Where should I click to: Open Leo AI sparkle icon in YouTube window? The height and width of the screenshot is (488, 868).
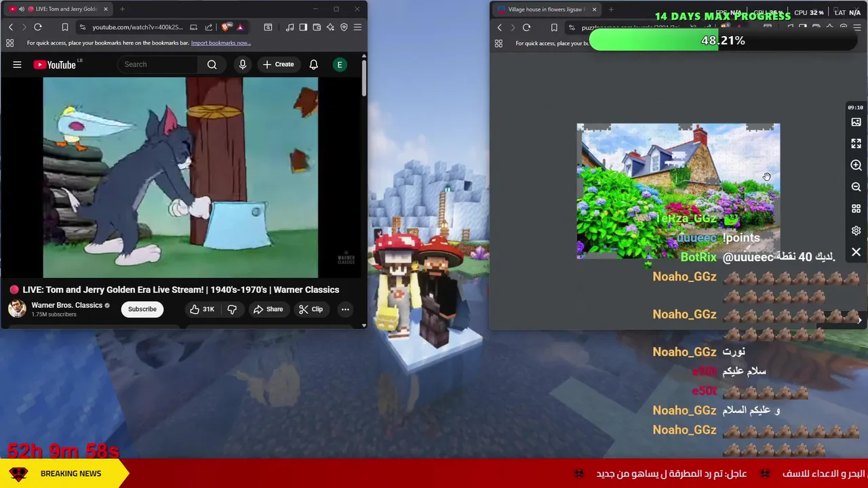pos(330,27)
